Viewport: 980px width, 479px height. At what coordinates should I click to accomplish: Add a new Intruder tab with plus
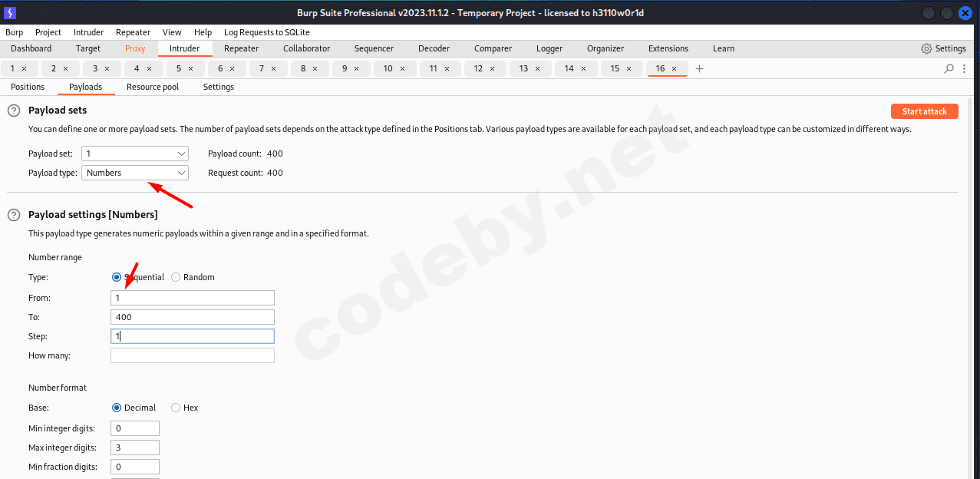(699, 68)
